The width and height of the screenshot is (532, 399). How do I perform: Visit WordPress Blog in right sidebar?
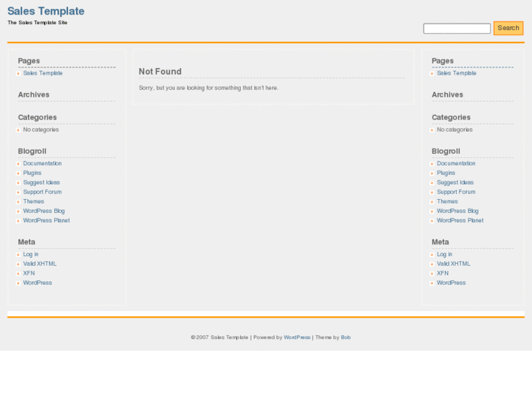click(457, 211)
